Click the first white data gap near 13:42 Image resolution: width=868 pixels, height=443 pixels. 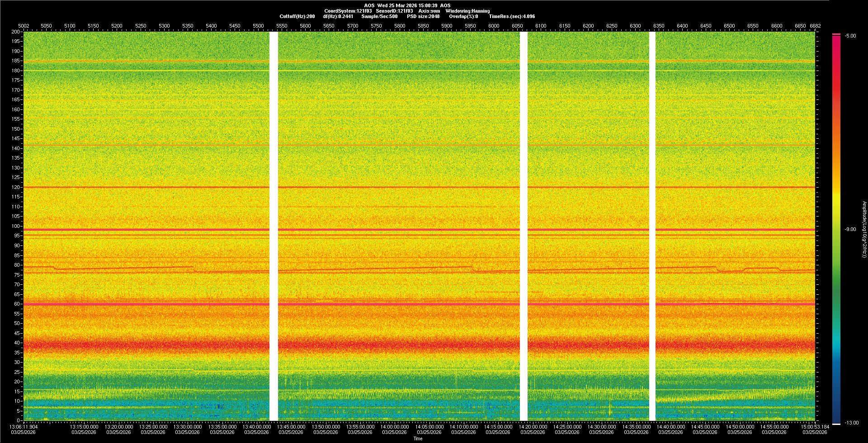[274, 226]
